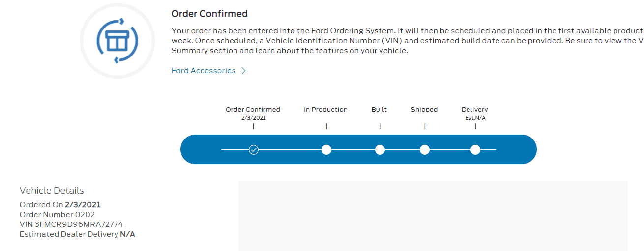Screen dimensions: 644x251
Task: Click the Order Number 0202 text
Action: [x=57, y=215]
